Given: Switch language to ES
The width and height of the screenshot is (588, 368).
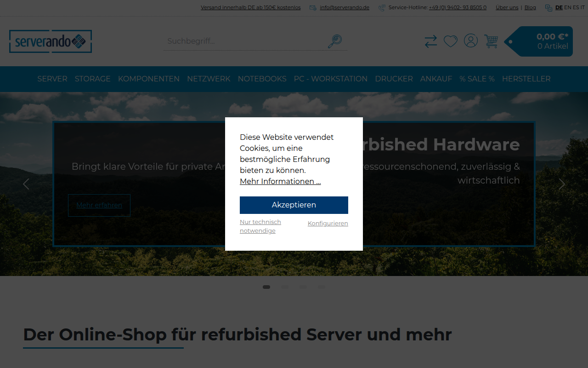Looking at the screenshot, I should click(576, 7).
